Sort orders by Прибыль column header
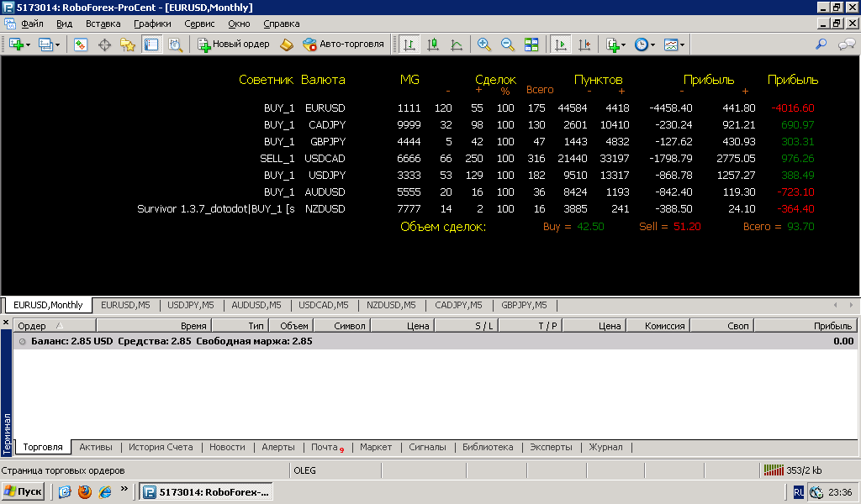This screenshot has height=504, width=861. point(806,326)
